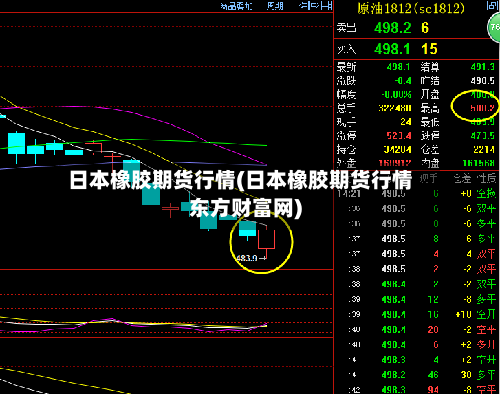Click the buy volume 15
The image size is (500, 394).
tap(429, 49)
